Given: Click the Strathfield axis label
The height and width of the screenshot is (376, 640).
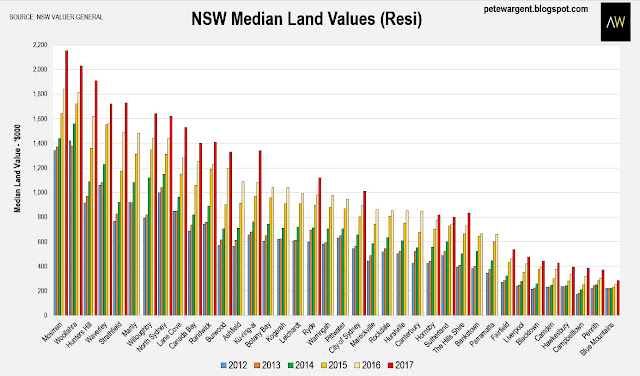Looking at the screenshot, I should click(110, 334).
